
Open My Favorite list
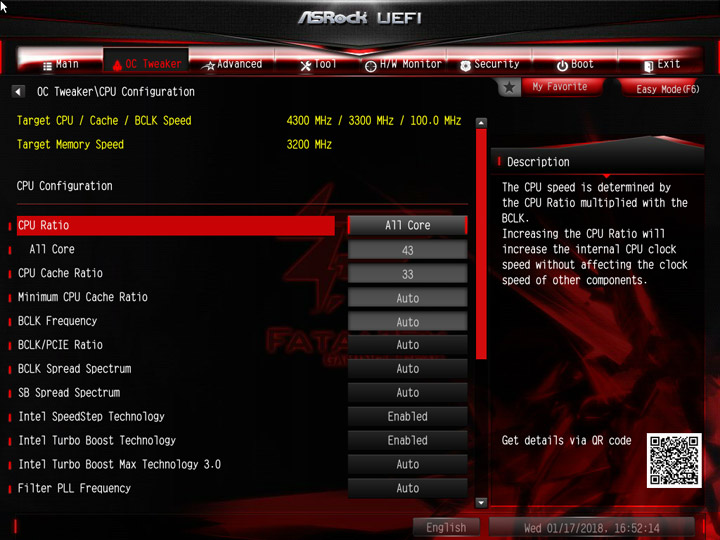click(559, 87)
